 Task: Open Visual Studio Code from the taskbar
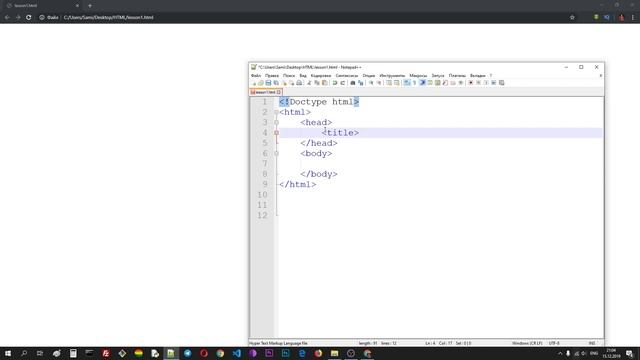(x=236, y=353)
